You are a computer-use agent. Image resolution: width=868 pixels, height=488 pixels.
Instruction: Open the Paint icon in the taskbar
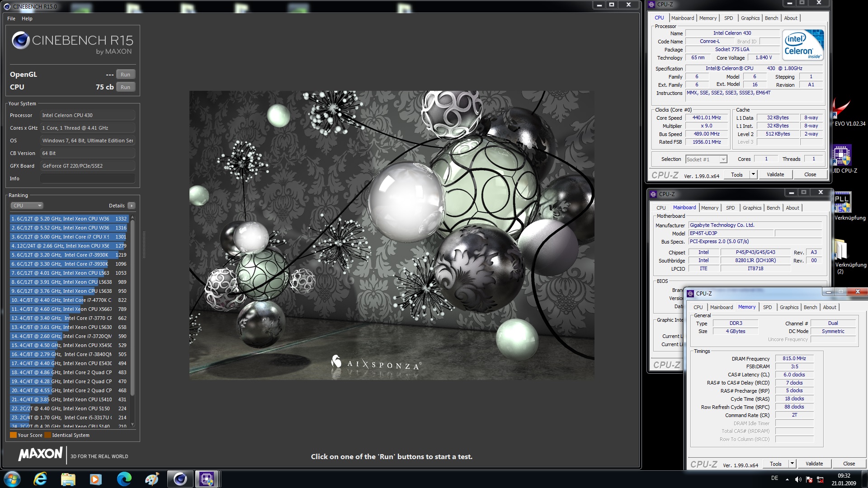tap(152, 479)
